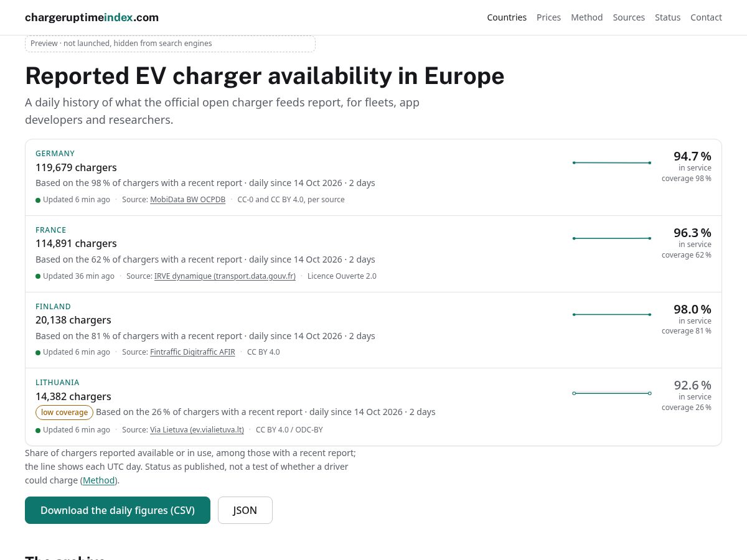Follow the Method link in the footnote
The image size is (747, 560).
click(99, 480)
